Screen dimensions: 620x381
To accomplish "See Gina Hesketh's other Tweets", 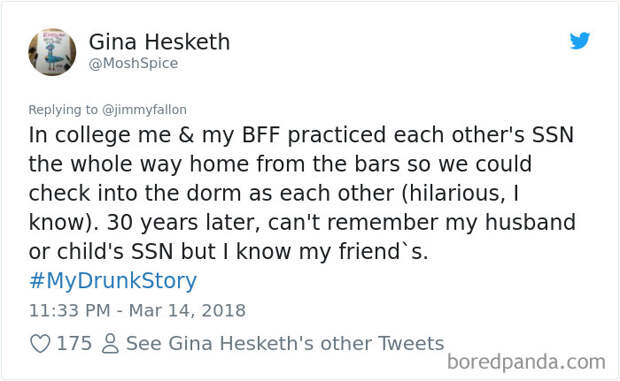I will [285, 343].
